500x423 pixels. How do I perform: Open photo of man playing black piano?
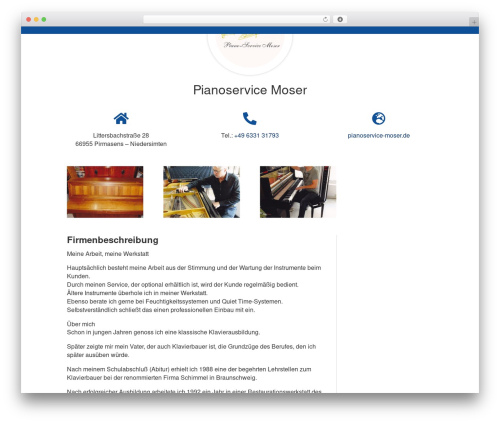coord(298,192)
